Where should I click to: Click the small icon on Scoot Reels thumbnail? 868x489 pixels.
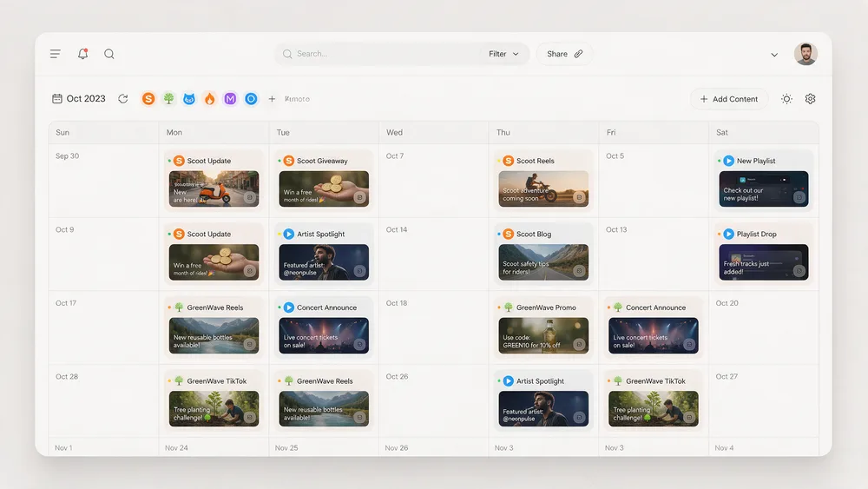[x=579, y=197]
